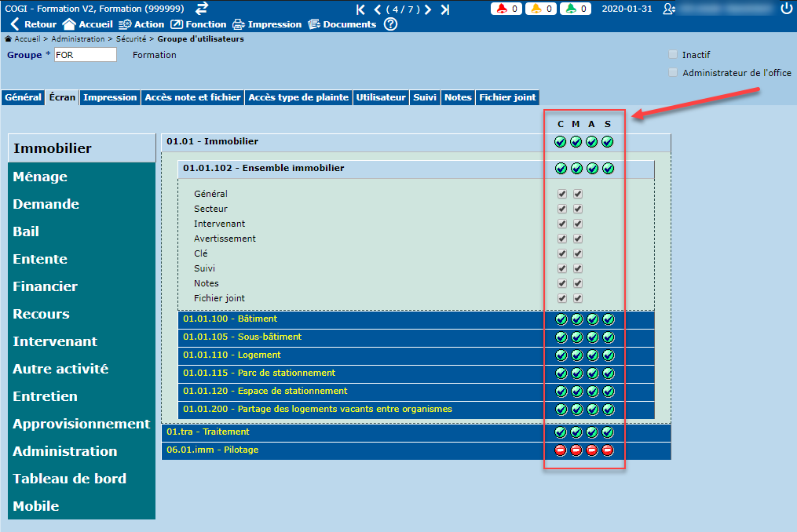Viewport: 797px width, 532px height.
Task: Open the Accès note et fichier tab
Action: [192, 97]
